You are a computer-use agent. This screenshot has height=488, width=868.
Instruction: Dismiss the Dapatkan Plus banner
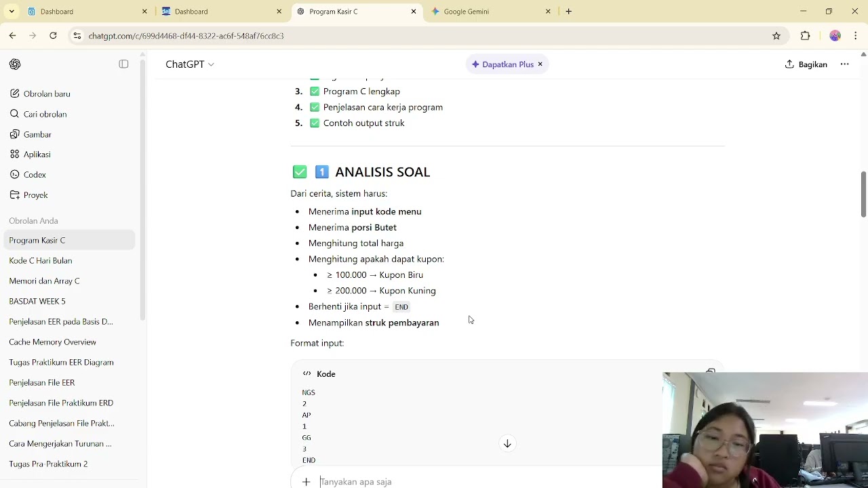pyautogui.click(x=540, y=64)
